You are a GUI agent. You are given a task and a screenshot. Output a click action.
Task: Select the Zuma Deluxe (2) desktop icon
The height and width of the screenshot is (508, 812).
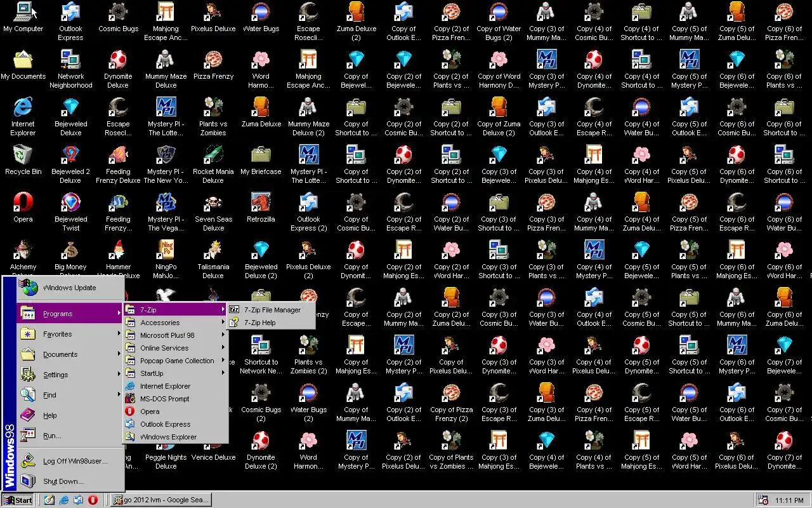click(356, 22)
